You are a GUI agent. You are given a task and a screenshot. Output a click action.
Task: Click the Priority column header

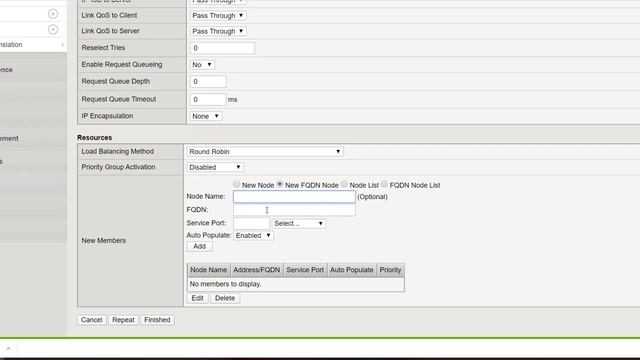pyautogui.click(x=391, y=270)
